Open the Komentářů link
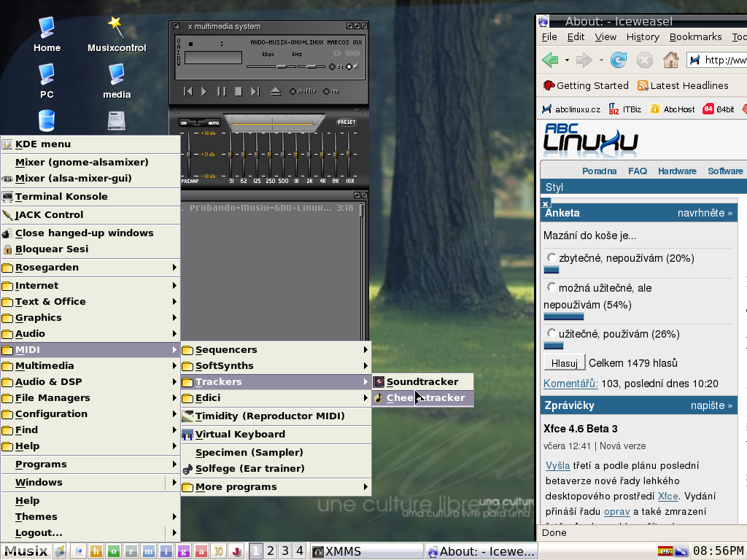Screen dimensions: 747x560 [x=570, y=384]
